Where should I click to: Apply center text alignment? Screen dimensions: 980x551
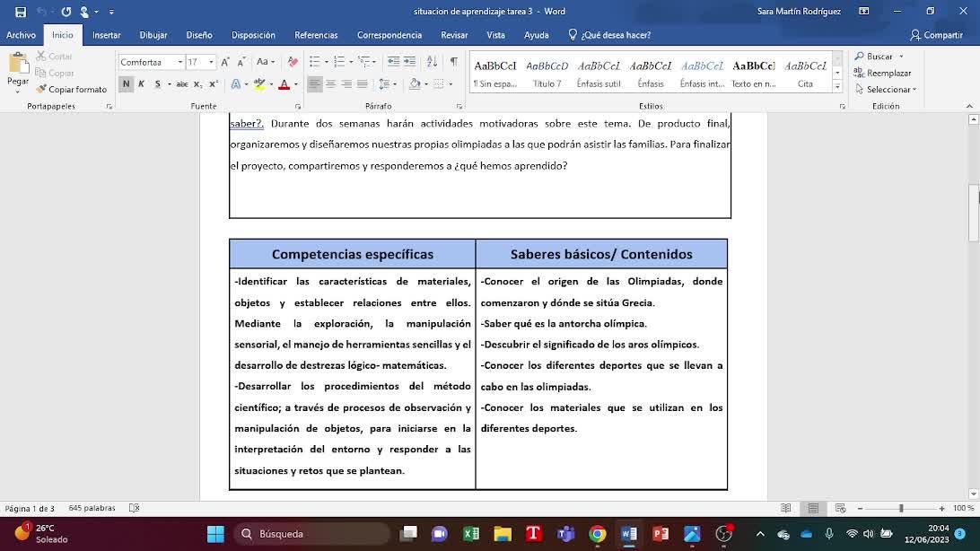[330, 84]
